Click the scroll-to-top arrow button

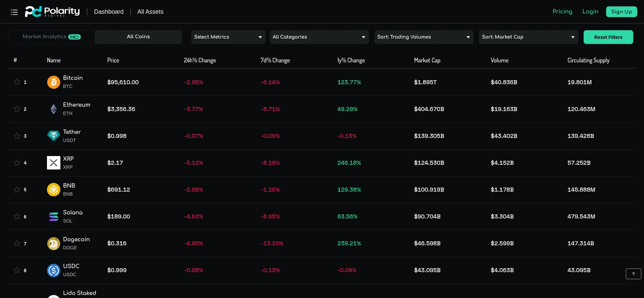point(633,274)
